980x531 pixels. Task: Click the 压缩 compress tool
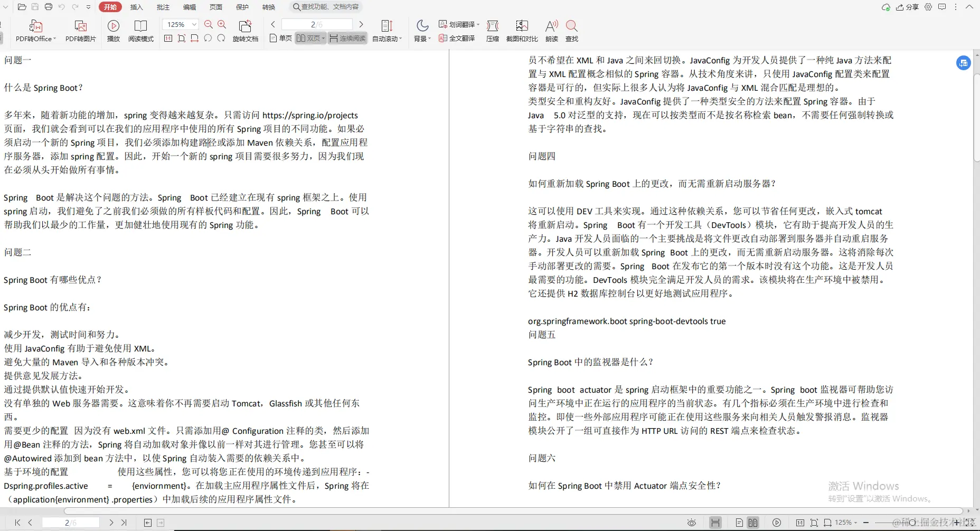[493, 31]
